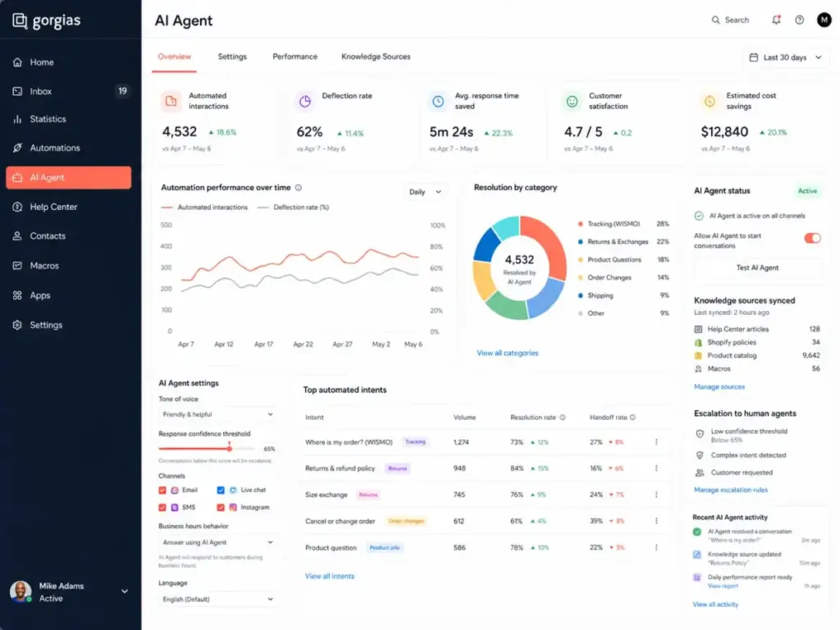Click the Help Center sidebar icon
This screenshot has width=840, height=630.
point(18,207)
